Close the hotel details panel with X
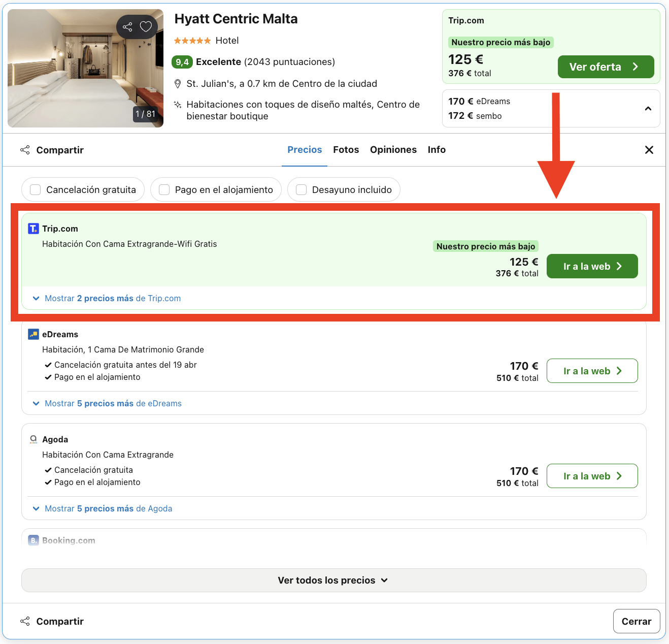The height and width of the screenshot is (644, 669). (x=649, y=150)
